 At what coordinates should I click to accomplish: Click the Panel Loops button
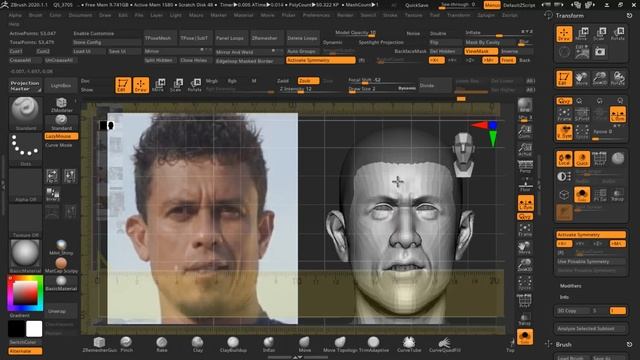(x=230, y=38)
